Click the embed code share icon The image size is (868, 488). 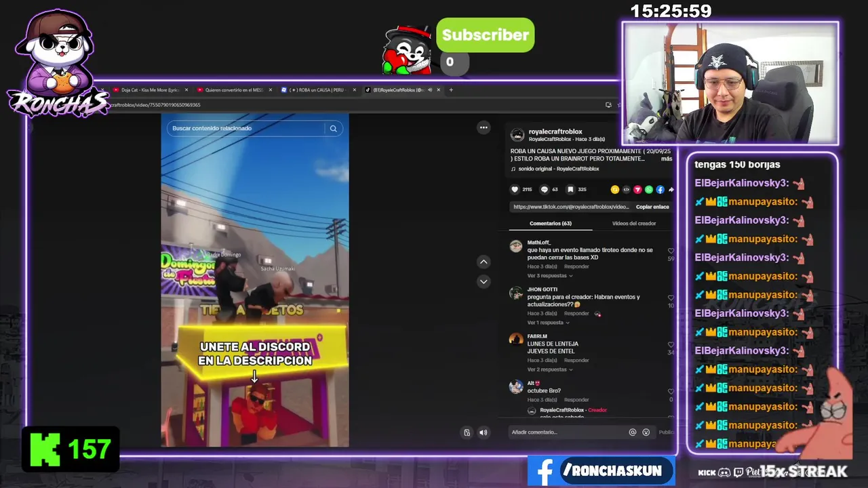coord(627,190)
